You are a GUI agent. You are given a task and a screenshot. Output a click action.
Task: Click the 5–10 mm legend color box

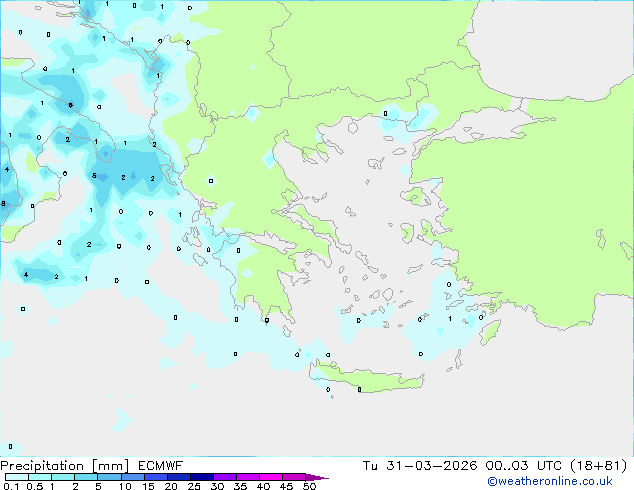coord(109,477)
